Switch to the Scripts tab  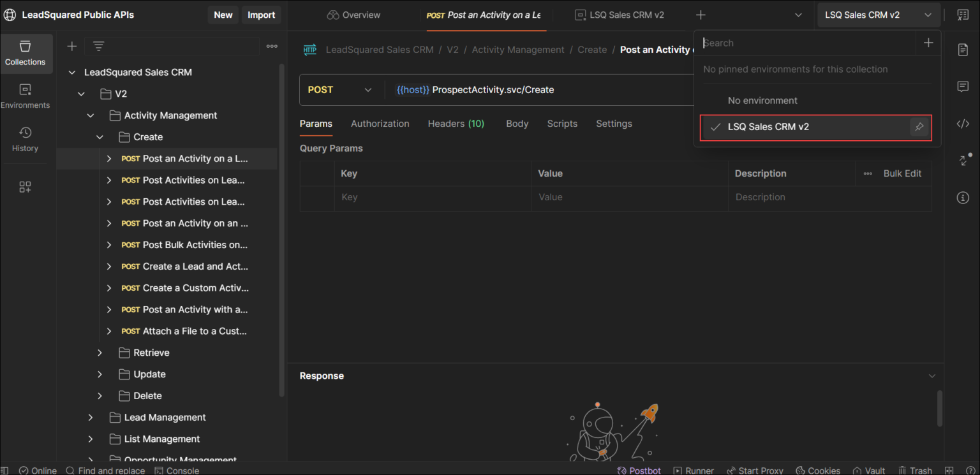tap(562, 124)
